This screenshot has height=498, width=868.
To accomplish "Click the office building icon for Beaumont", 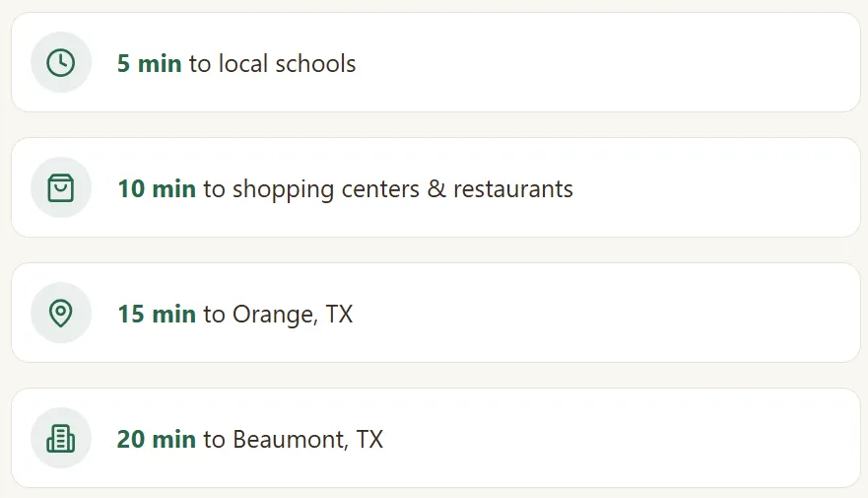I will click(61, 438).
